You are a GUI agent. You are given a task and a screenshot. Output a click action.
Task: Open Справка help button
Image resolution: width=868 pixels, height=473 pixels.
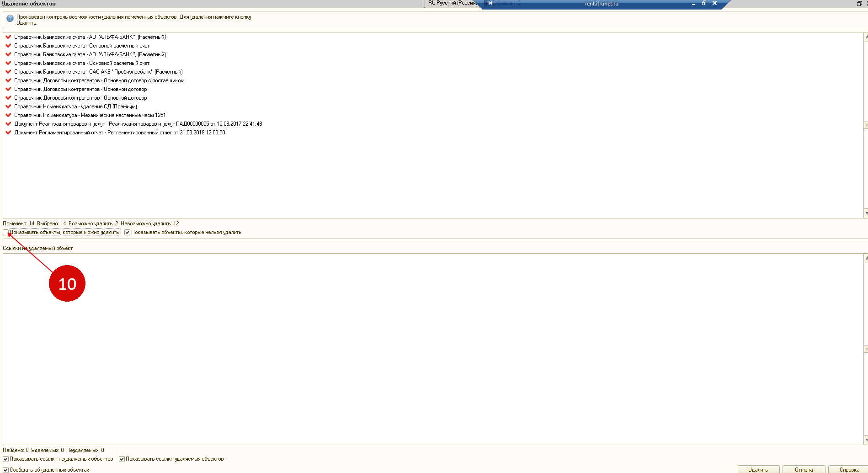849,469
